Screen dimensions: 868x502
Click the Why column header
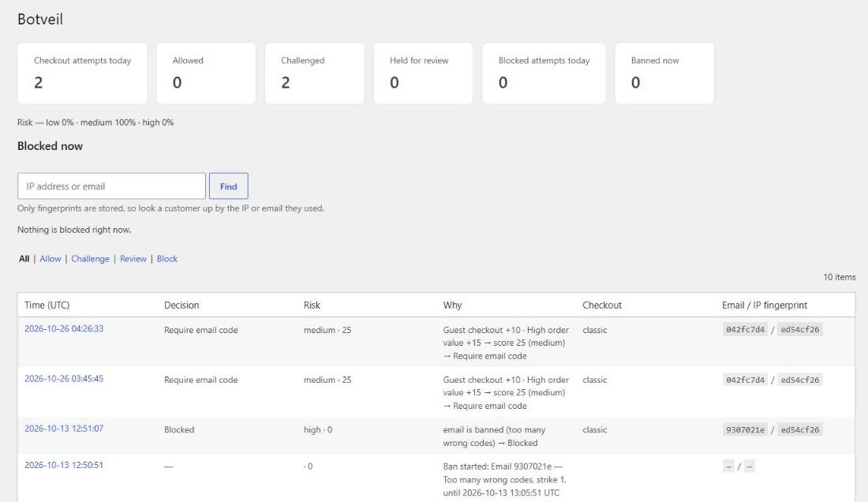(452, 305)
